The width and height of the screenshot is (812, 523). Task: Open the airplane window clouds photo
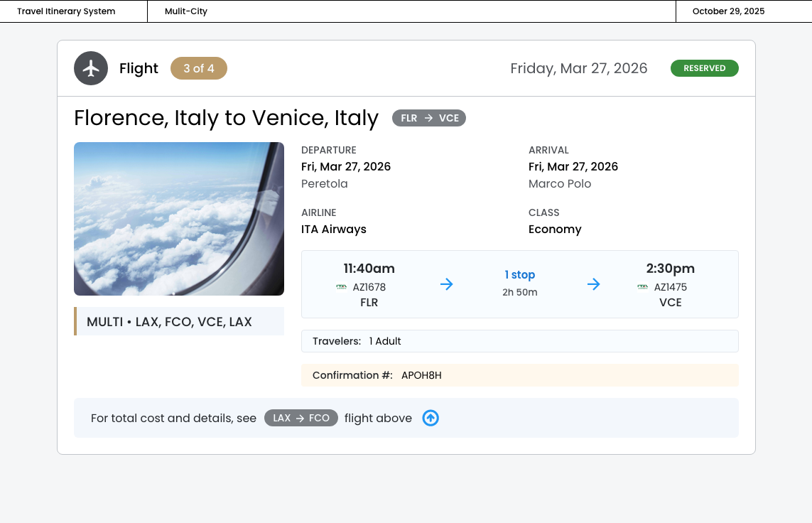pos(179,219)
